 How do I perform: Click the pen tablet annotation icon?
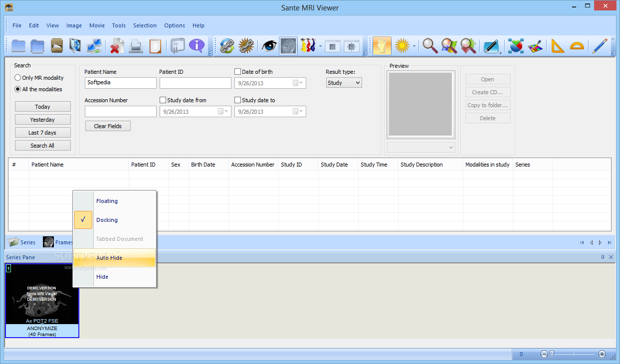(x=491, y=46)
